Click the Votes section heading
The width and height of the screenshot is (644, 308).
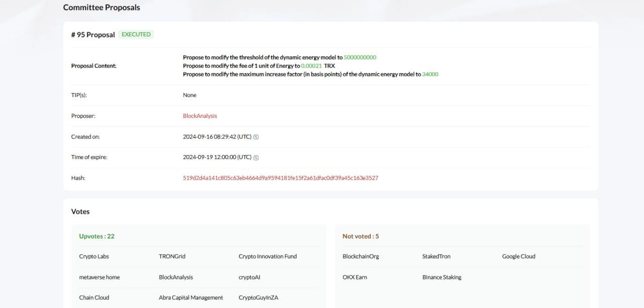click(80, 211)
